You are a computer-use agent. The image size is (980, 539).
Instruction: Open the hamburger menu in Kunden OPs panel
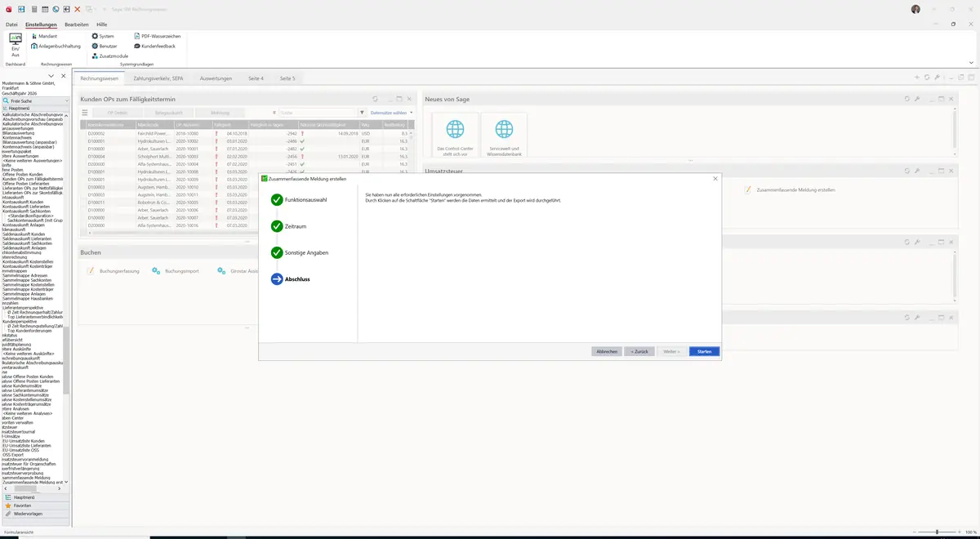[x=84, y=113]
